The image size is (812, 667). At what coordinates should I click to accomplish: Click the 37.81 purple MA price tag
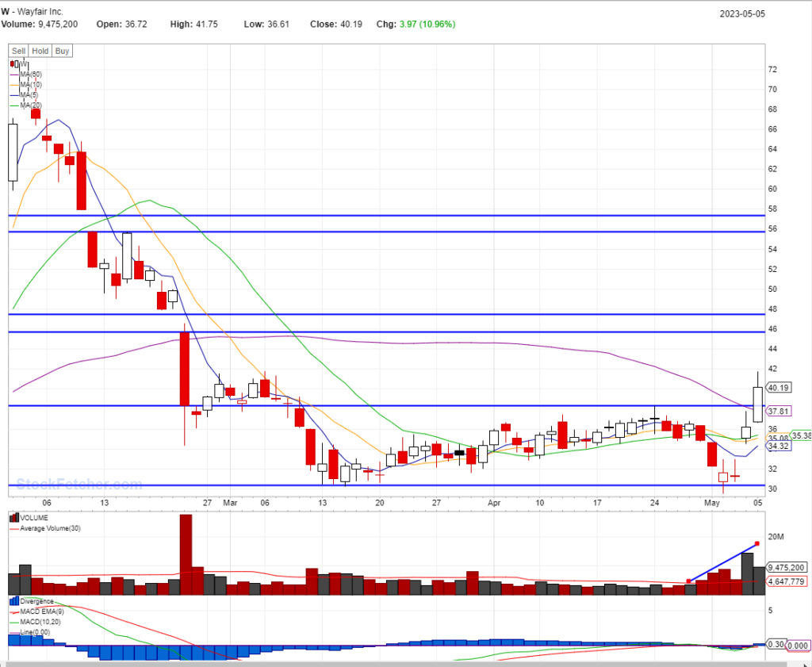pos(780,411)
